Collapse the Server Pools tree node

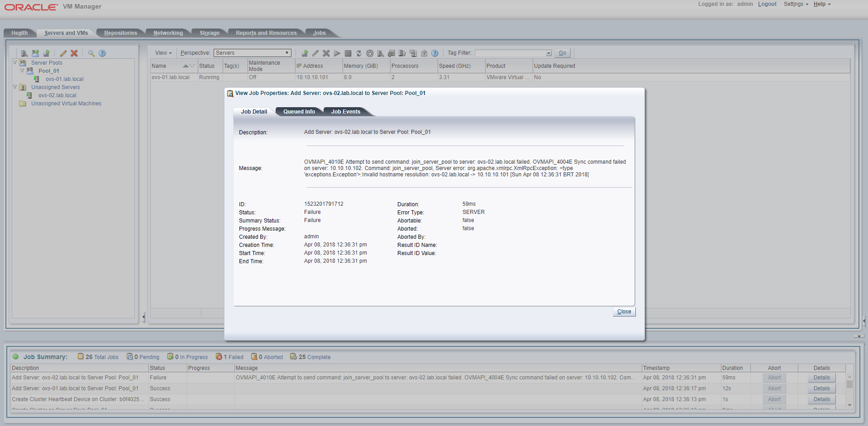click(x=15, y=63)
